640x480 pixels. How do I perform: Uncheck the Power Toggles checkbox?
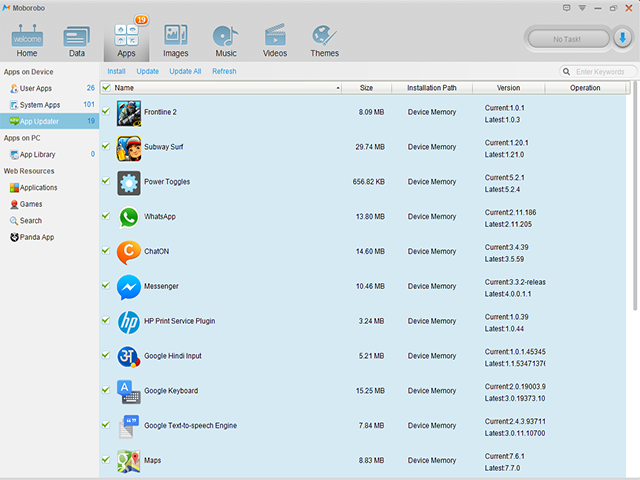(106, 180)
